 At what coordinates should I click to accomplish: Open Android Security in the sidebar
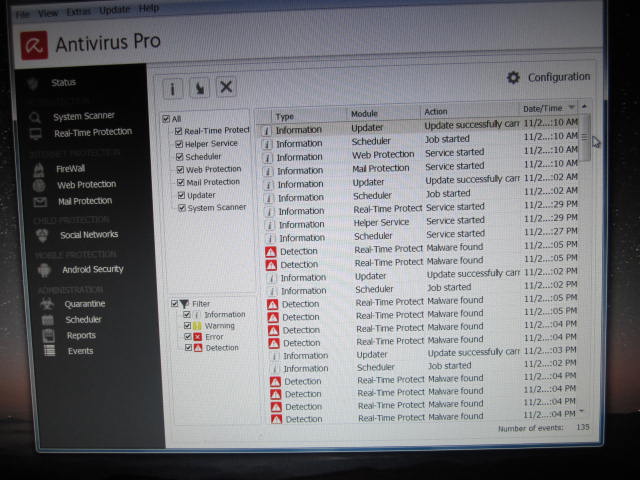tap(93, 269)
